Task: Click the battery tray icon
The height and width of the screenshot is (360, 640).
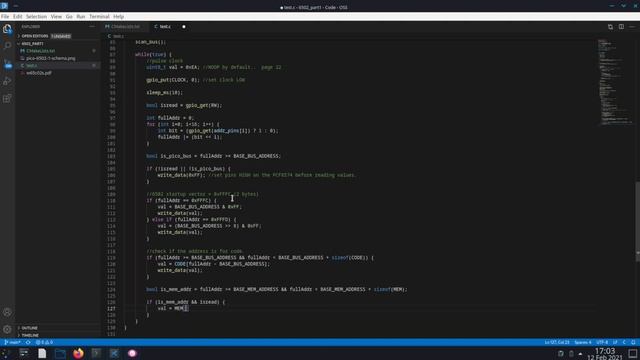Action: tap(571, 353)
